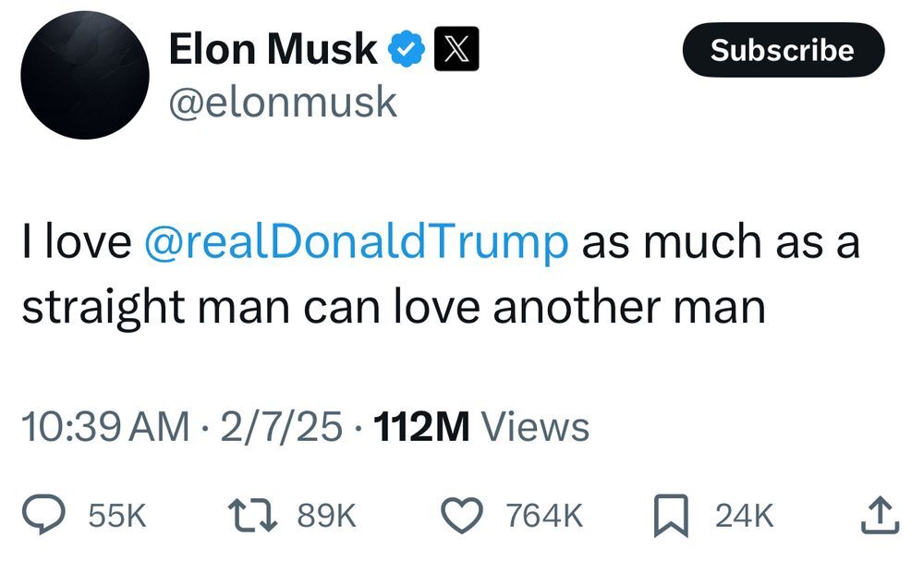
Task: Bookmark the post with bookmark icon
Action: pyautogui.click(x=671, y=516)
